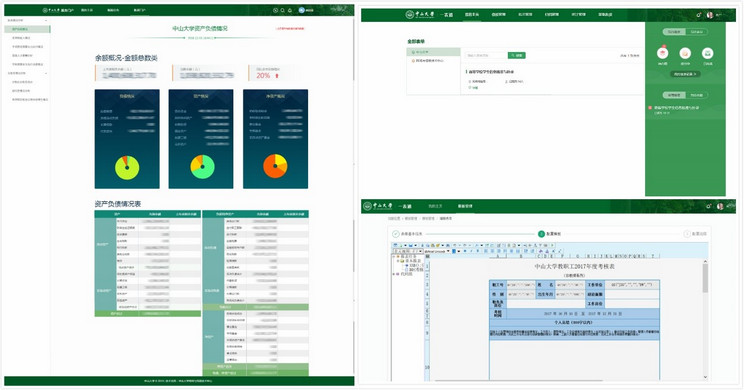Click the search magnifier icon in left portal header
The image size is (744, 390).
tap(282, 10)
